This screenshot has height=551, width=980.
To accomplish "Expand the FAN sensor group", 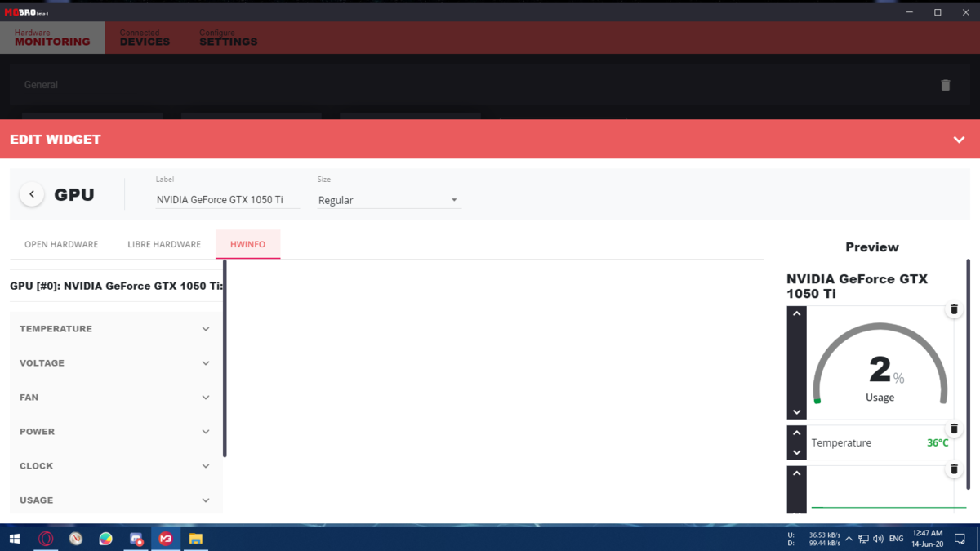I will [x=115, y=398].
